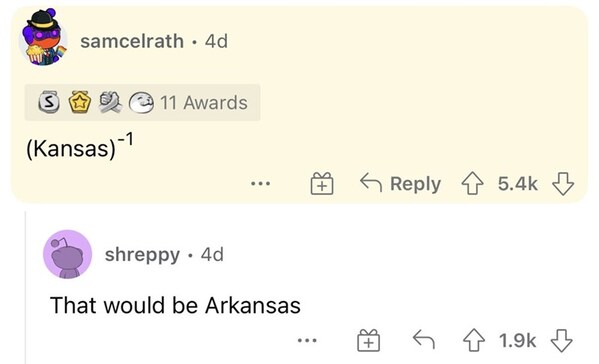Viewport: 599px width, 364px height.
Task: Click the gold star award icon
Action: pyautogui.click(x=79, y=102)
